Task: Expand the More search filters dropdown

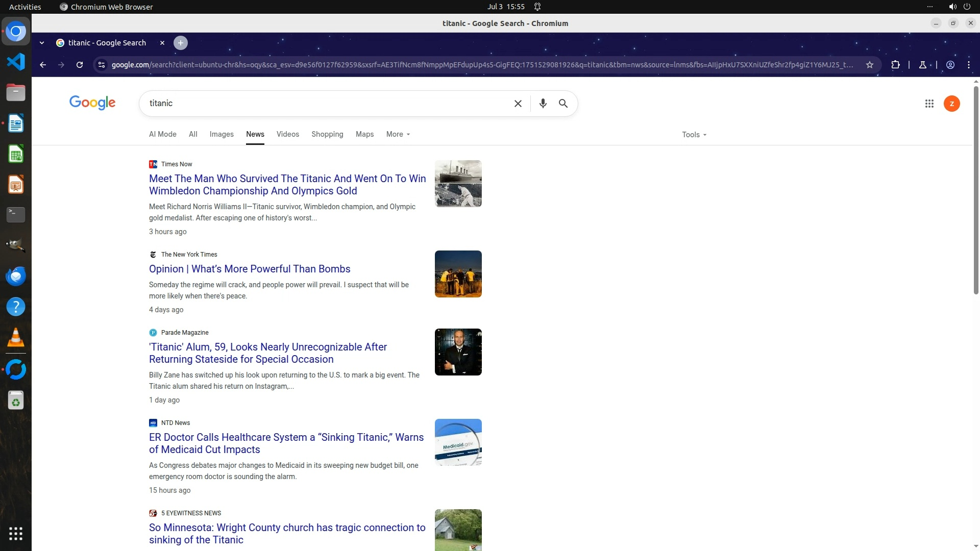Action: [398, 134]
